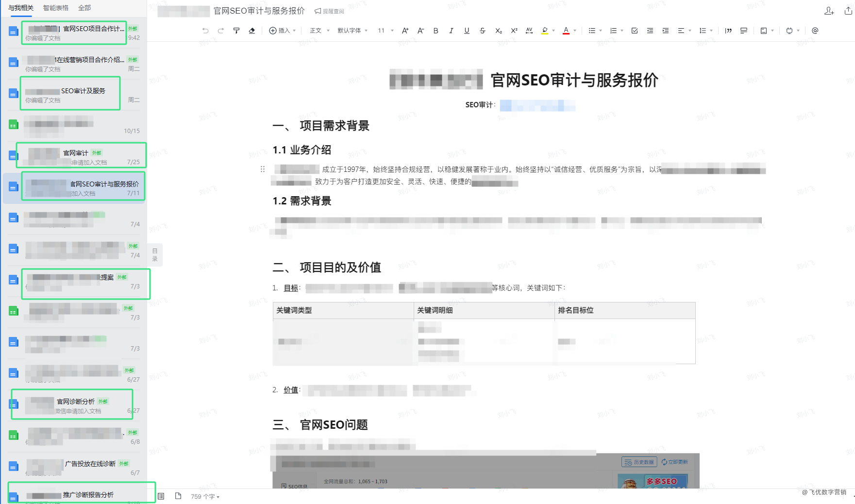Image resolution: width=855 pixels, height=504 pixels.
Task: Activate the format painter tool
Action: click(x=236, y=31)
